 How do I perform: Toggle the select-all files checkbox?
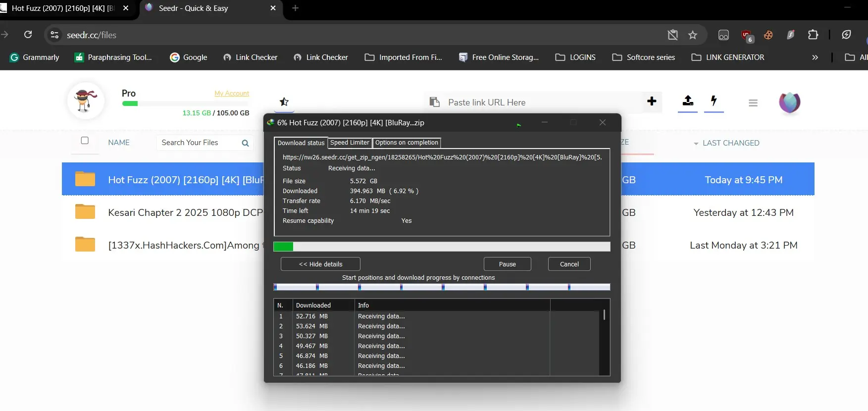(85, 141)
